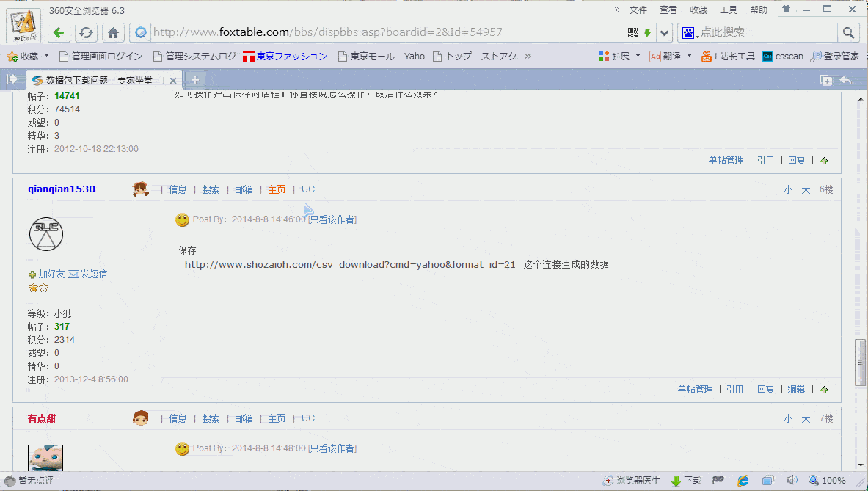Expand the 扩展 dropdown arrow
Viewport: 868px width, 491px height.
[x=638, y=56]
